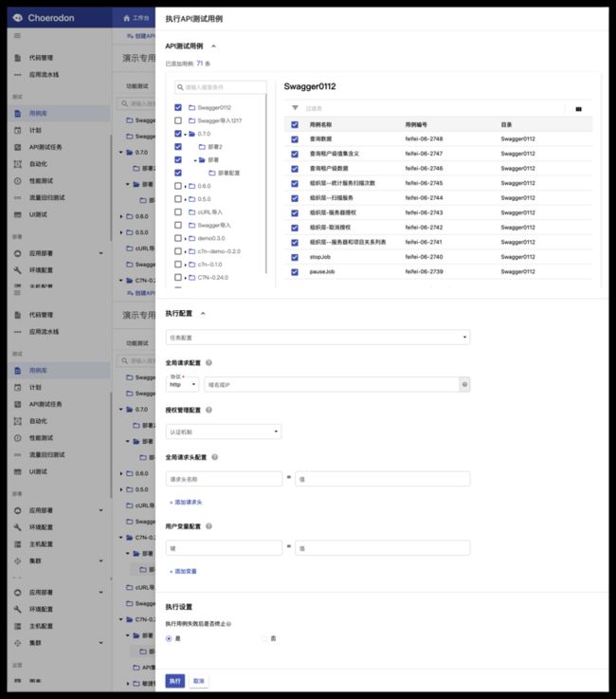Image resolution: width=616 pixels, height=699 pixels.
Task: Check the Swagger导入1217 folder checkbox
Action: pos(178,120)
